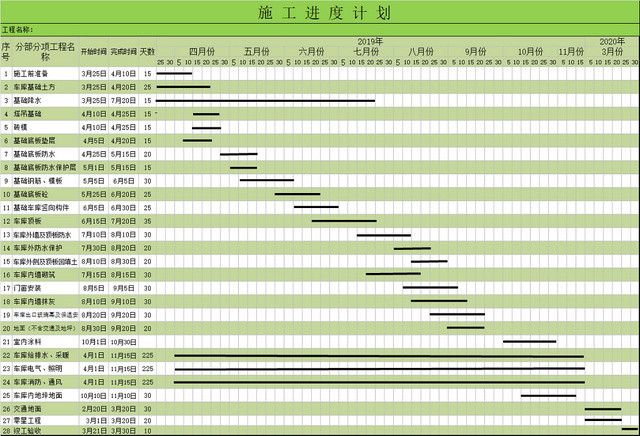Click the task name '基础底板垫层'

(34, 141)
